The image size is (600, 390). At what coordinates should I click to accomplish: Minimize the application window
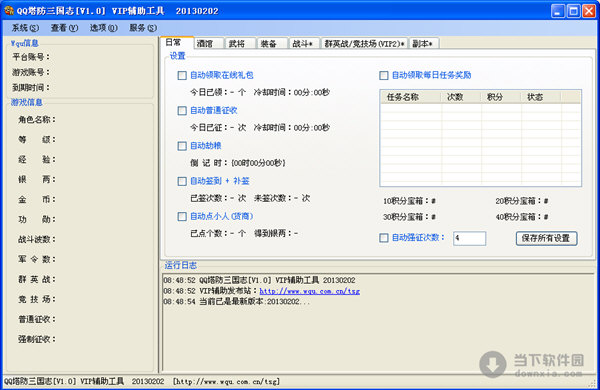point(558,11)
